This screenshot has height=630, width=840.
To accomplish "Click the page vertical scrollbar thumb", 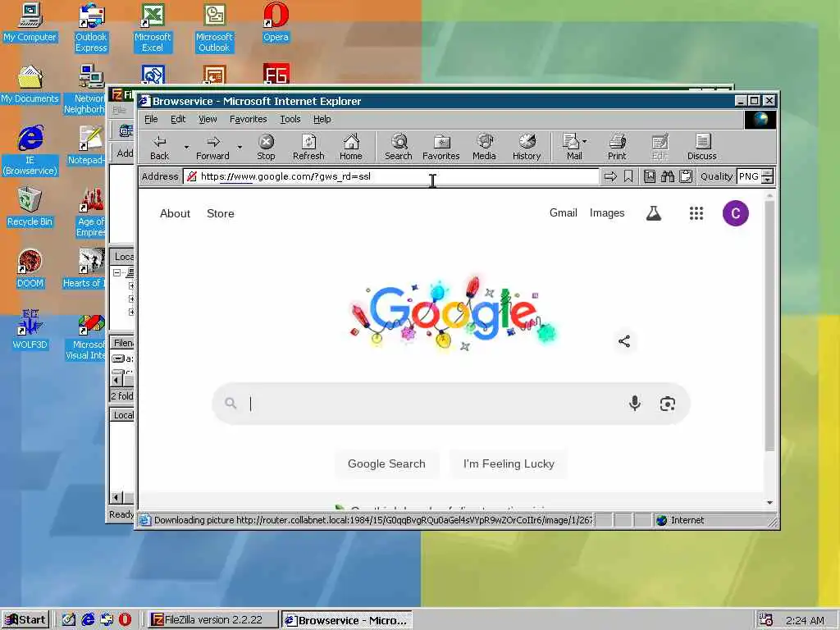I will 769,326.
